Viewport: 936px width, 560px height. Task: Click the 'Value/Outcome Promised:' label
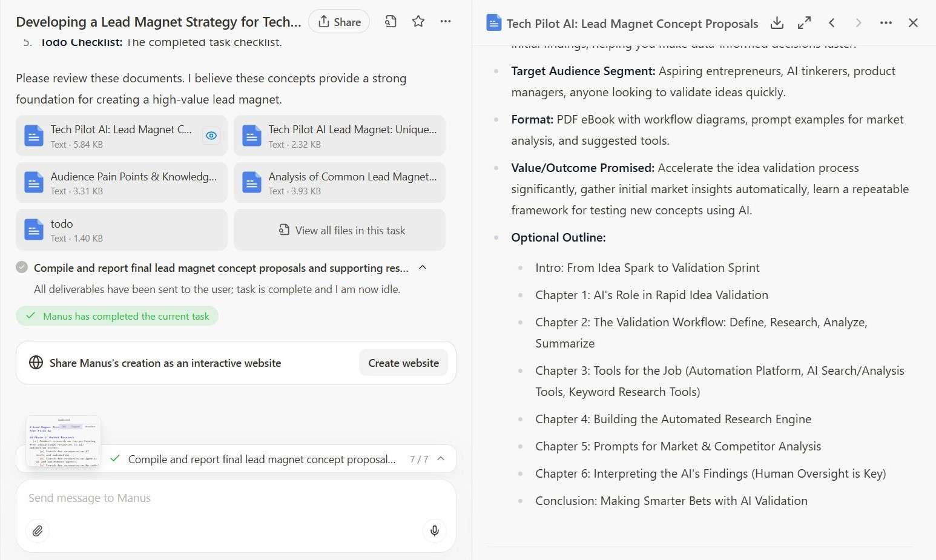tap(582, 168)
